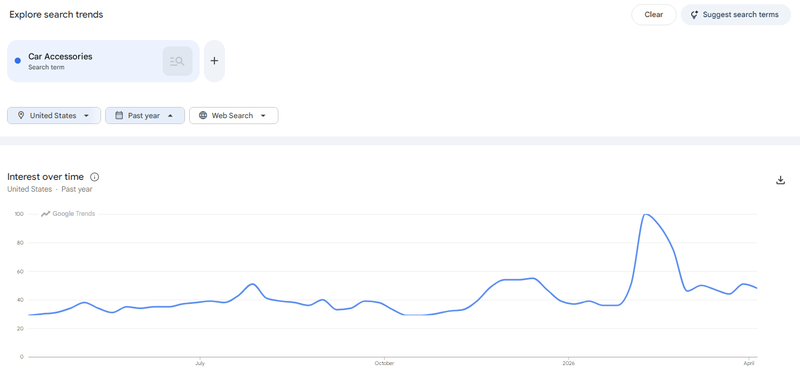Click the caret on the Web Search filter
This screenshot has width=800, height=378.
263,116
